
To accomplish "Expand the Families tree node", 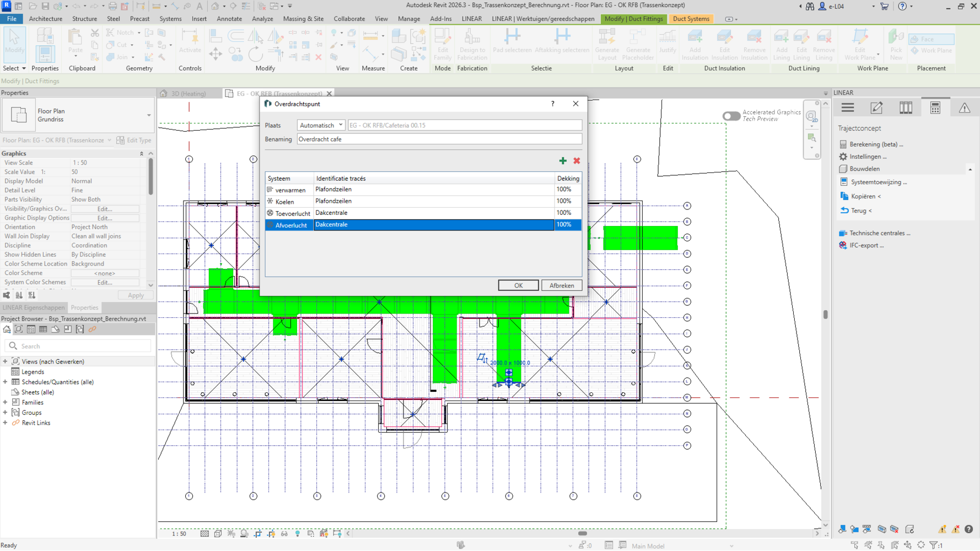I will pos(6,402).
